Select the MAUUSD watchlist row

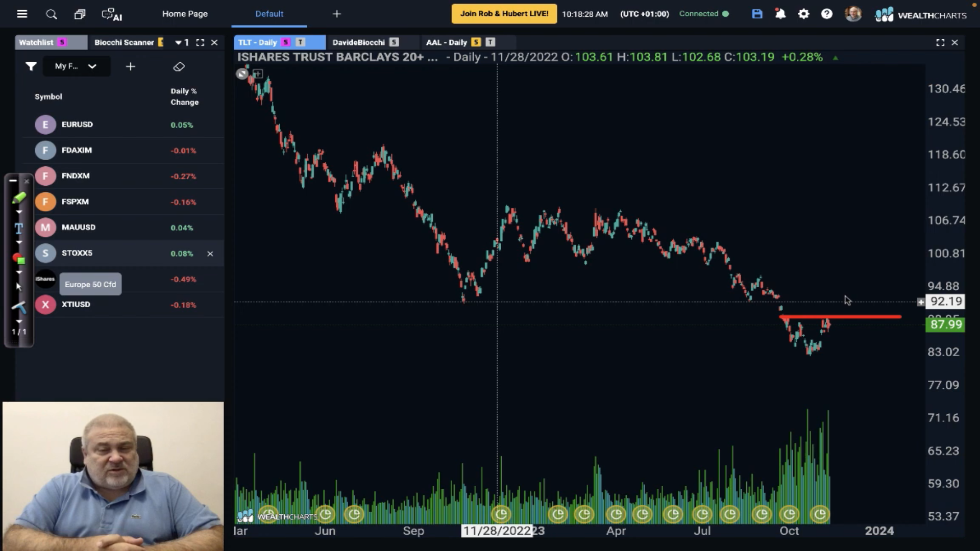pyautogui.click(x=123, y=228)
